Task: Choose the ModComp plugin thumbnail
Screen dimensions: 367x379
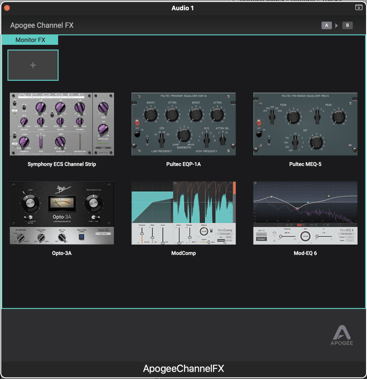Action: [x=183, y=213]
